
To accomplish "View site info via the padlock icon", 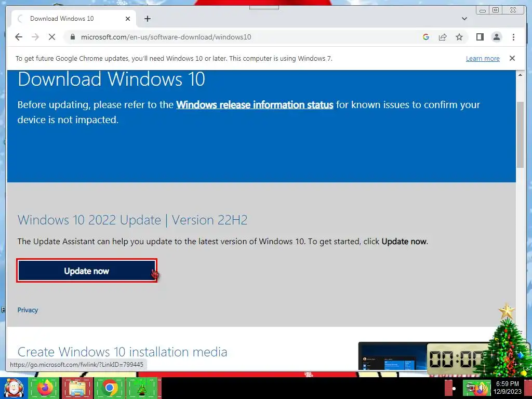I will click(x=72, y=37).
